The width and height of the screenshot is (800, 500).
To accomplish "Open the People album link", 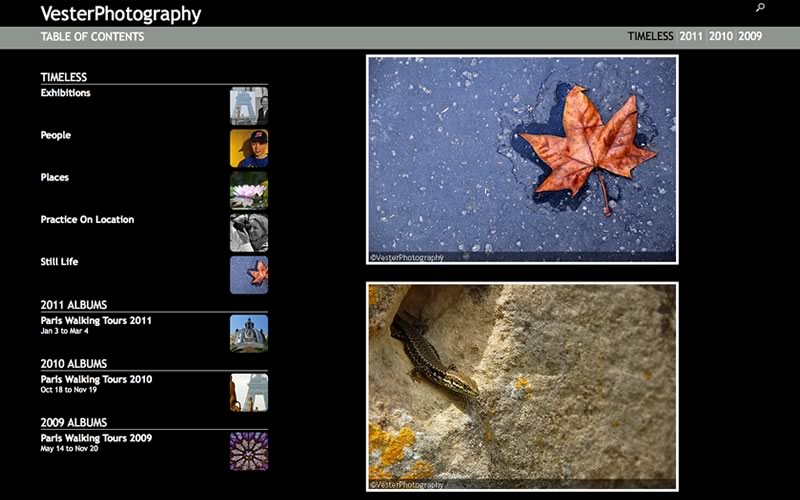I will pos(55,135).
